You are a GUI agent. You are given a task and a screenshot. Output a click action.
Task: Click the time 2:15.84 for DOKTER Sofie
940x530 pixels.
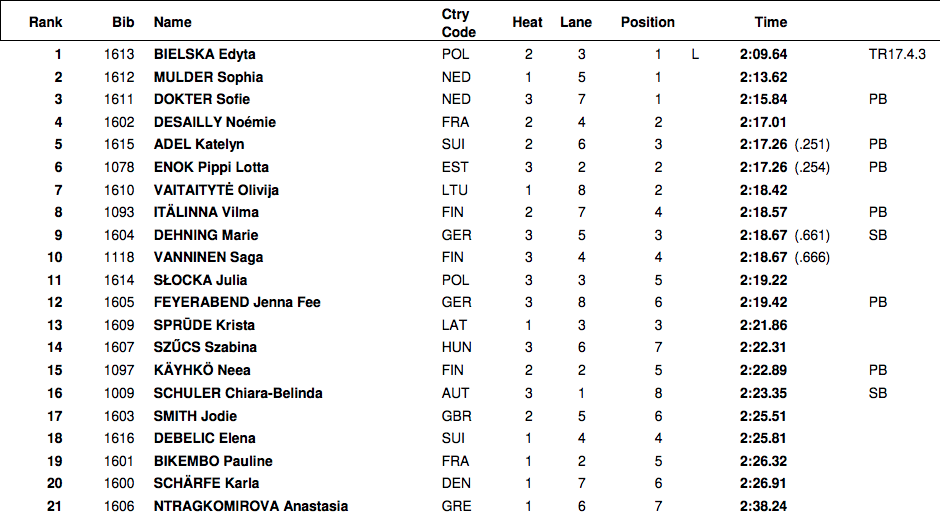764,99
